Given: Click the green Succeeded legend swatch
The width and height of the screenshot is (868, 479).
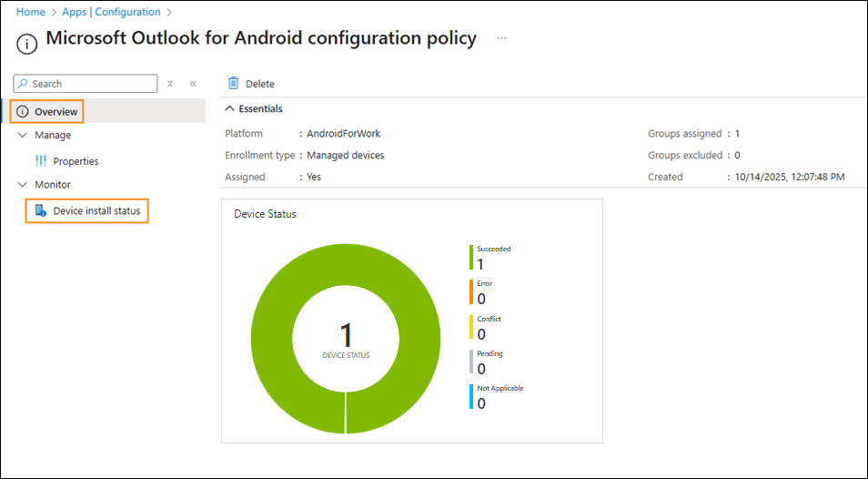Looking at the screenshot, I should (471, 258).
